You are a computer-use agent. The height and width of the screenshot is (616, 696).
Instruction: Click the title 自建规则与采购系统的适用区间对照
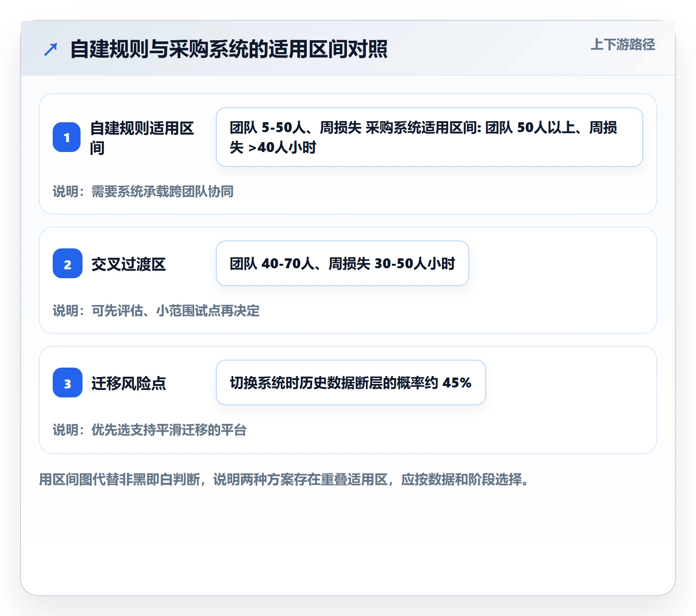pos(229,49)
